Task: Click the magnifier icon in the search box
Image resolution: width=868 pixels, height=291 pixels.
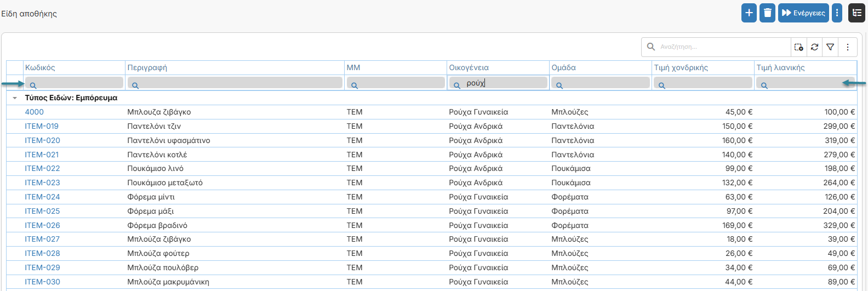Action: pyautogui.click(x=651, y=47)
